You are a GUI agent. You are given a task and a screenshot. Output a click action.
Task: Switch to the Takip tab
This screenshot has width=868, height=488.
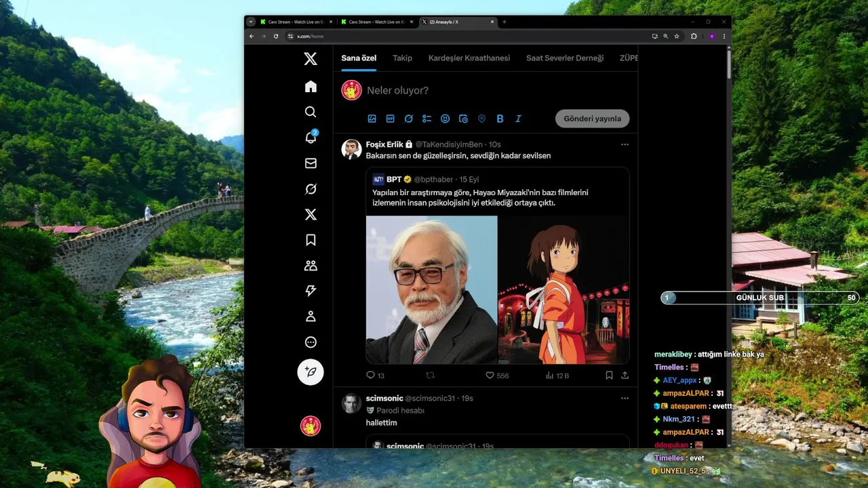402,58
